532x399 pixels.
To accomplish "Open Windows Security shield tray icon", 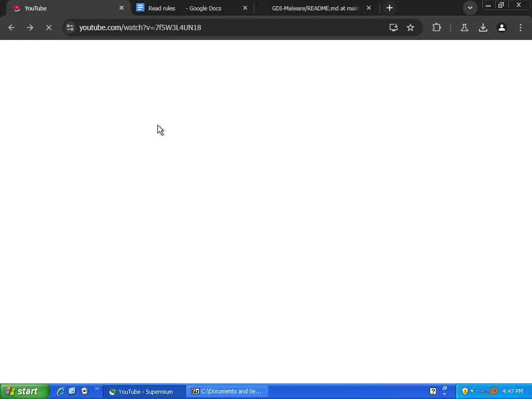I will coord(465,392).
